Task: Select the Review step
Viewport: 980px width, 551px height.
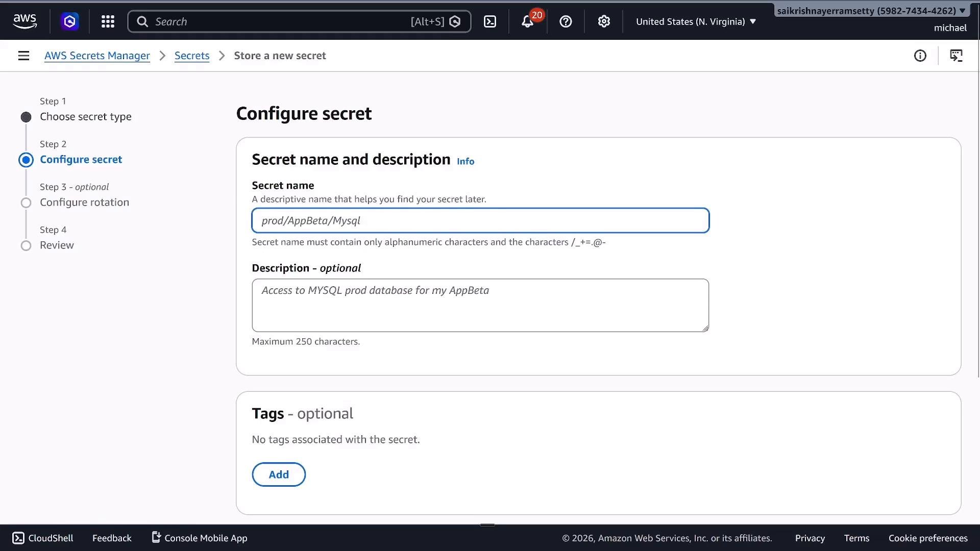Action: (57, 245)
